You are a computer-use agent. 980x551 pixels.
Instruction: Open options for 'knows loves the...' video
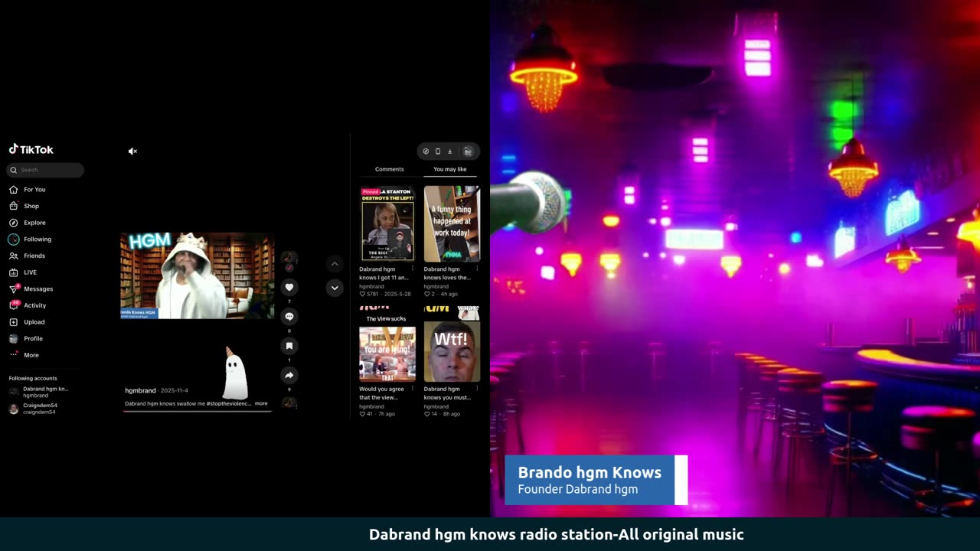click(x=477, y=269)
